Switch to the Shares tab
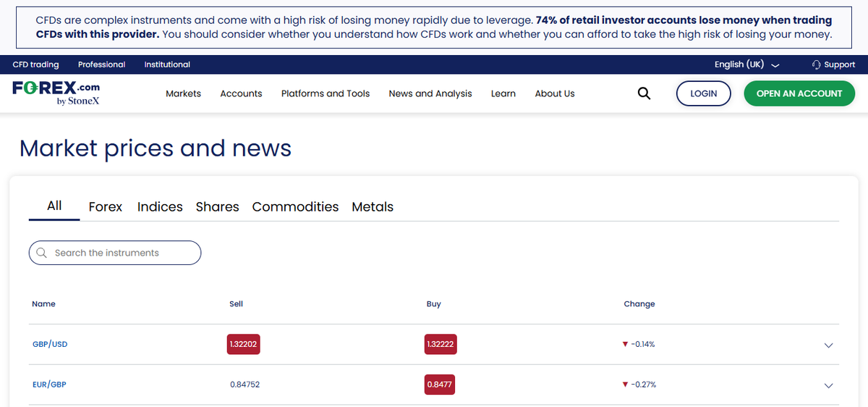Viewport: 868px width, 407px height. (218, 206)
